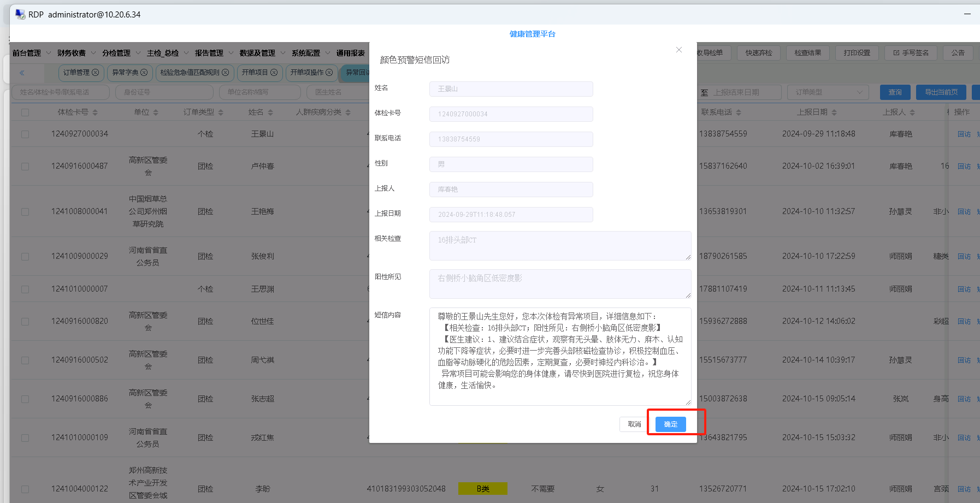Expand the 系统配置 menu chevron

(x=328, y=53)
